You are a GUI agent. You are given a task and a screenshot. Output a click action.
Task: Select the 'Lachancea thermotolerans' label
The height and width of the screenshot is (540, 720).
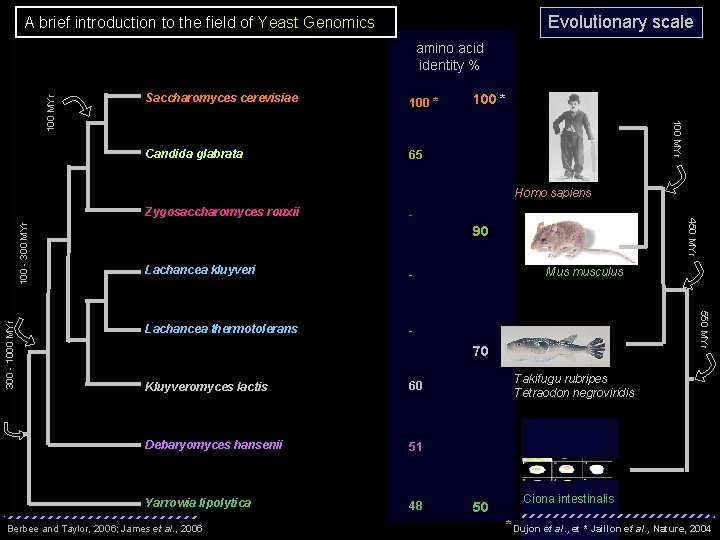click(x=221, y=329)
